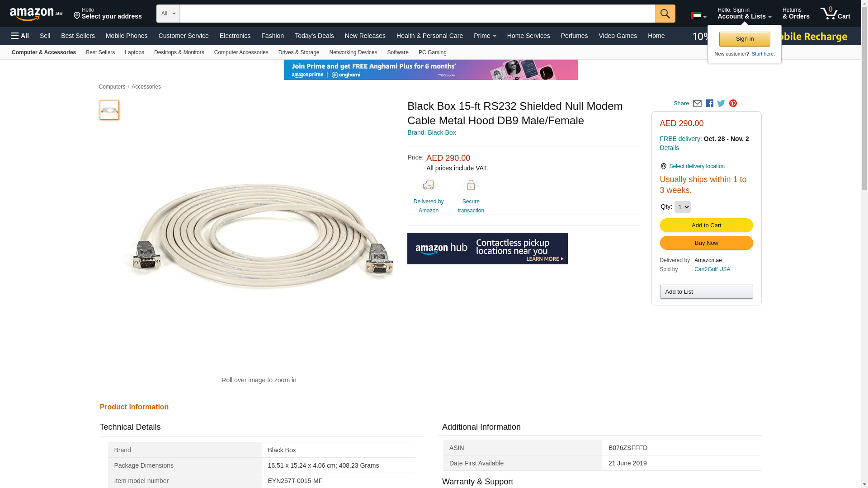Open Today's Deals in navigation bar
Image resolution: width=868 pixels, height=488 pixels.
coord(314,36)
